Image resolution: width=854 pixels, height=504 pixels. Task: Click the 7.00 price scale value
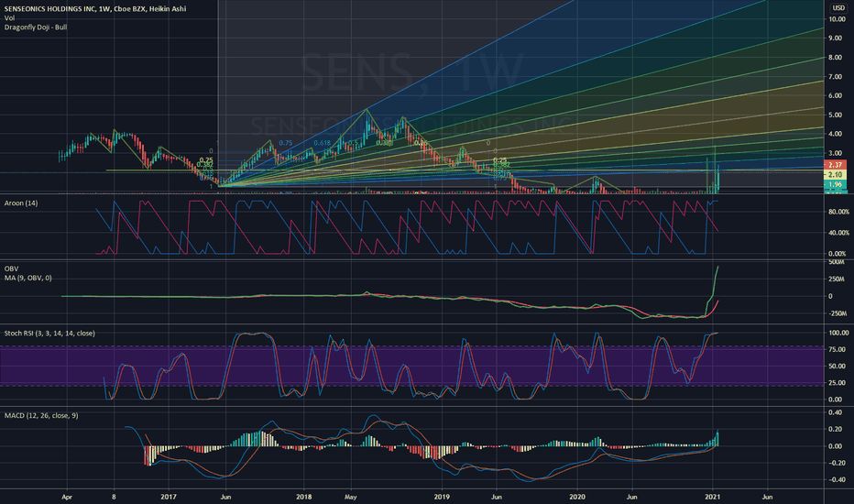(836, 77)
